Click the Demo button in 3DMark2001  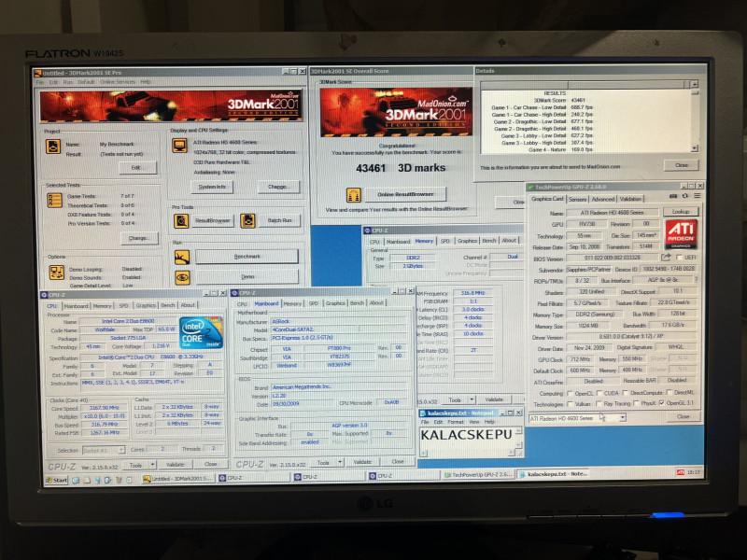point(247,276)
